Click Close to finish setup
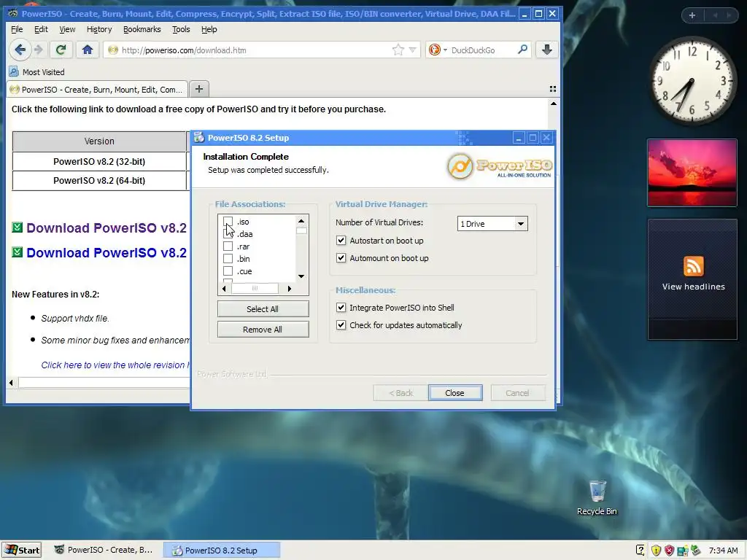Image resolution: width=747 pixels, height=560 pixels. point(455,393)
